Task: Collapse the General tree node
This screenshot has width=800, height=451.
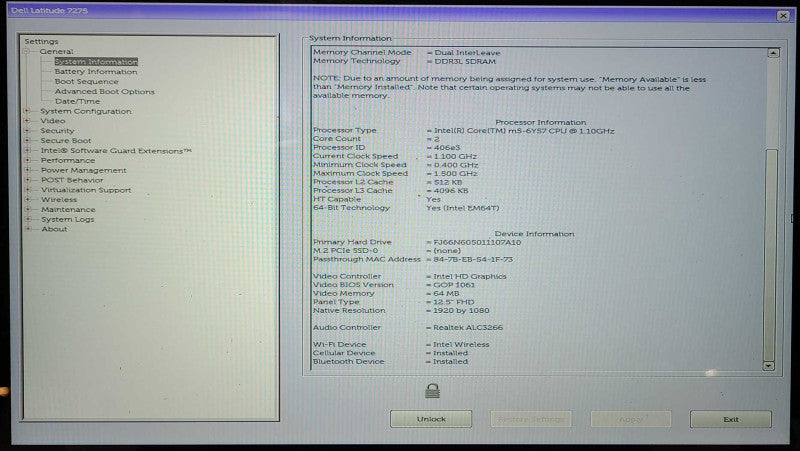Action: coord(26,52)
